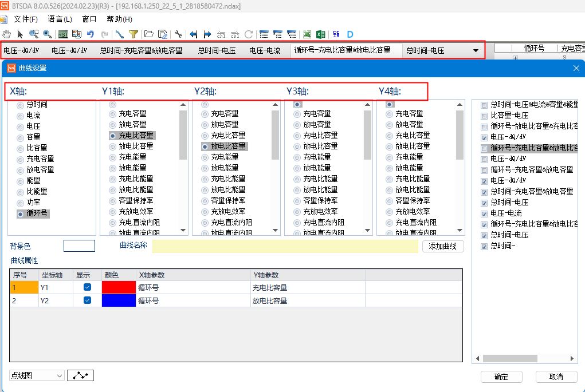Select 电压 radio in X轴 list
This screenshot has width=585, height=392.
(20, 127)
